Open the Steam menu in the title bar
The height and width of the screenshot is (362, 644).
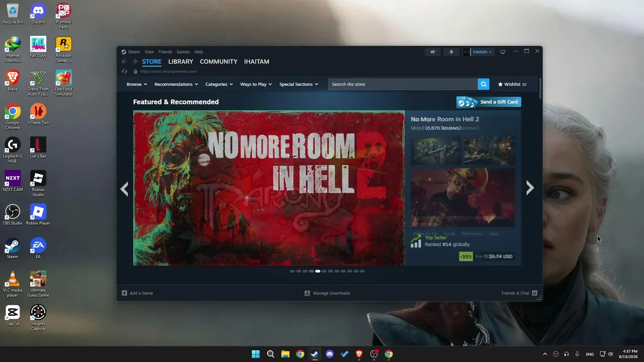coord(131,52)
